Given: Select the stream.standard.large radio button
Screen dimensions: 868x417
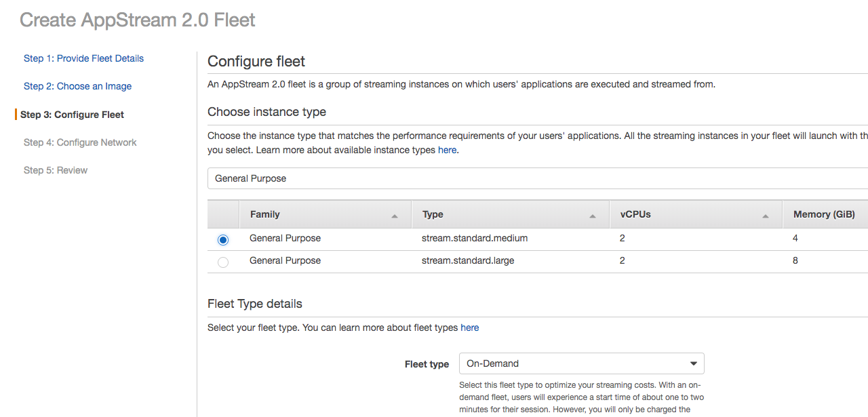Looking at the screenshot, I should point(223,262).
